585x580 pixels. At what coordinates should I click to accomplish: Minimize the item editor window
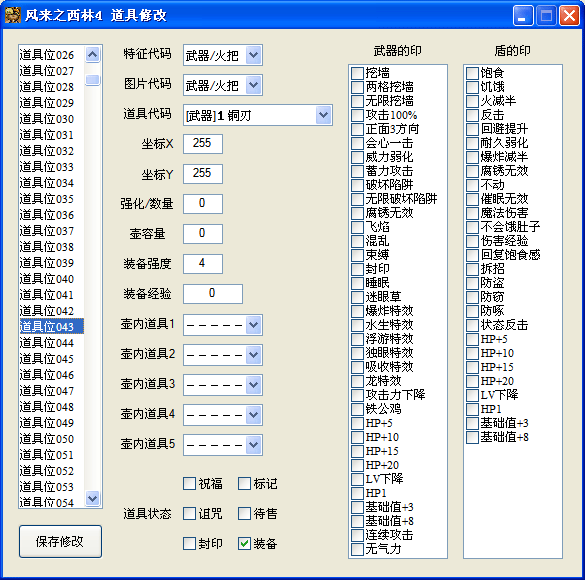(x=523, y=16)
